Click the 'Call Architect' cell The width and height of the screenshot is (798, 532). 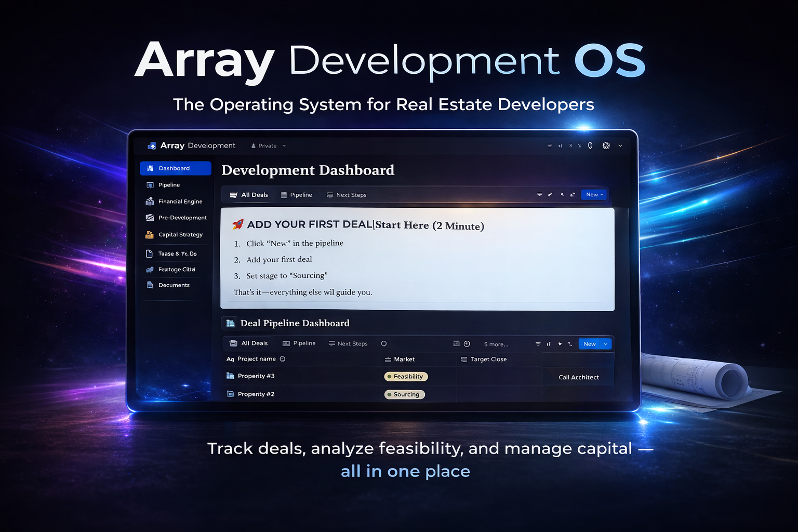(579, 377)
